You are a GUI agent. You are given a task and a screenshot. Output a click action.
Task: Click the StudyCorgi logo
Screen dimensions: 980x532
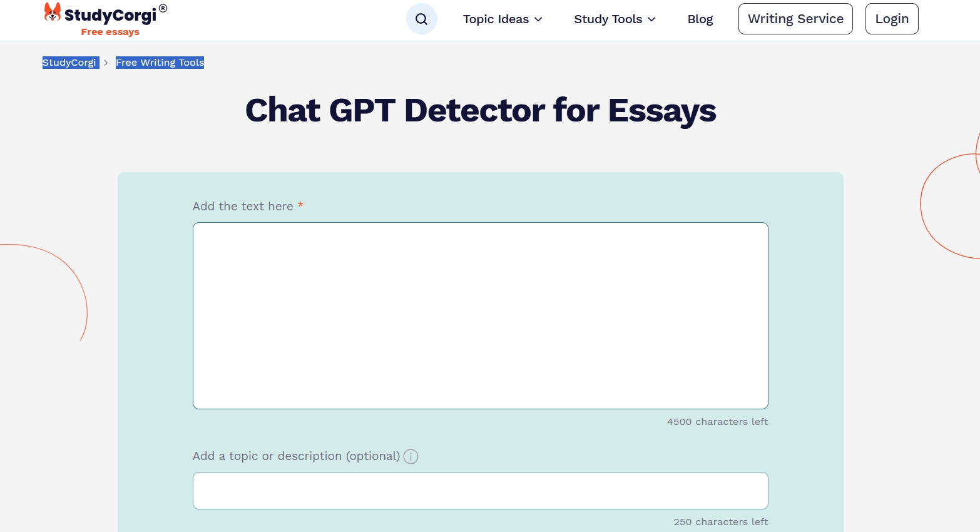point(105,19)
